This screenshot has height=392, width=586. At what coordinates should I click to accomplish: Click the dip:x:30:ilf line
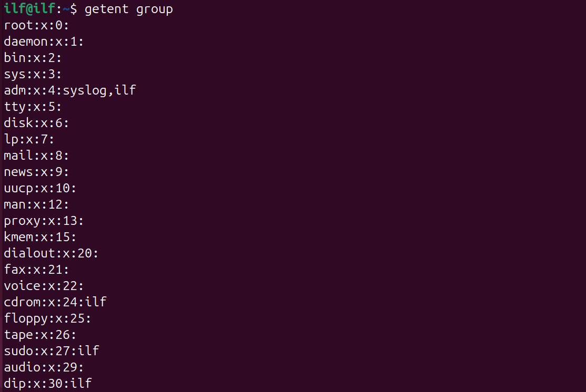pos(47,384)
